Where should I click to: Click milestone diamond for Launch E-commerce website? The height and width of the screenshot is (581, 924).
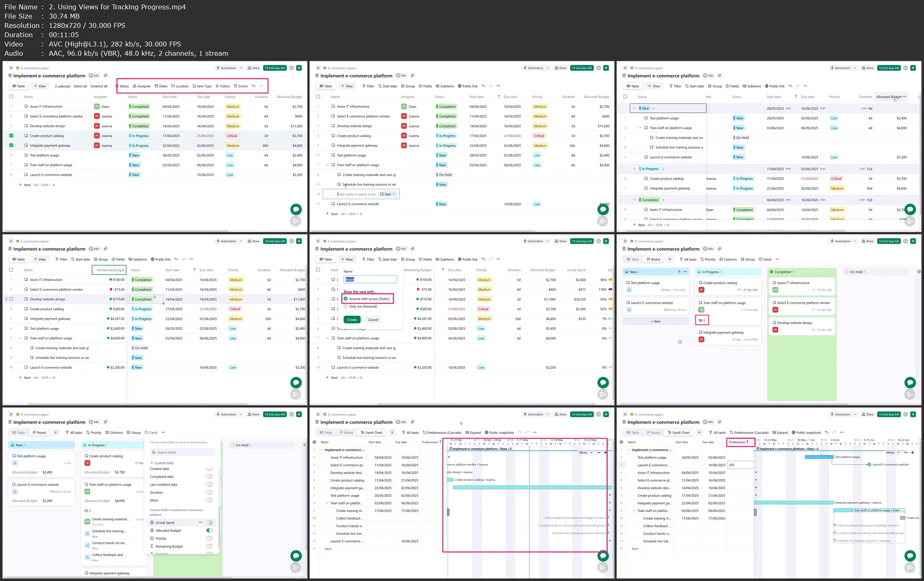pos(869,465)
